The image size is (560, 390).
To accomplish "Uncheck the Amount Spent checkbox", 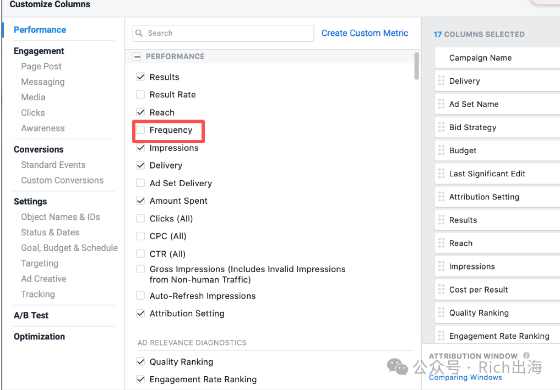I will 141,201.
